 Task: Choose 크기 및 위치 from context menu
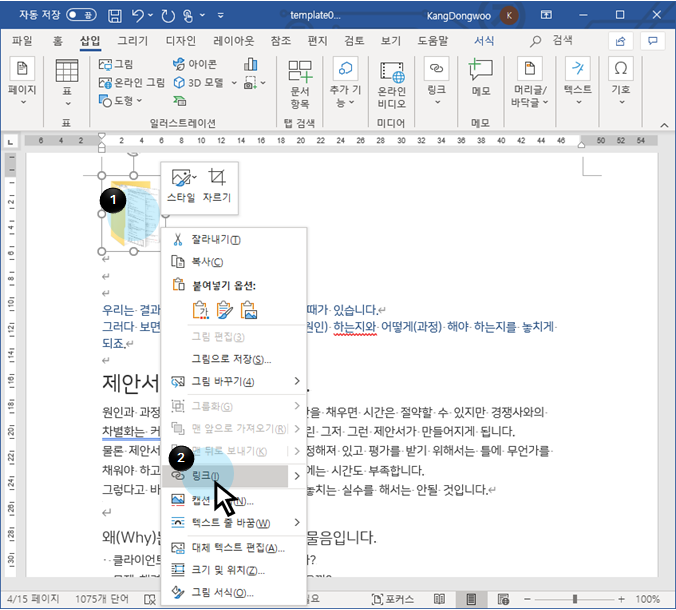tap(234, 570)
